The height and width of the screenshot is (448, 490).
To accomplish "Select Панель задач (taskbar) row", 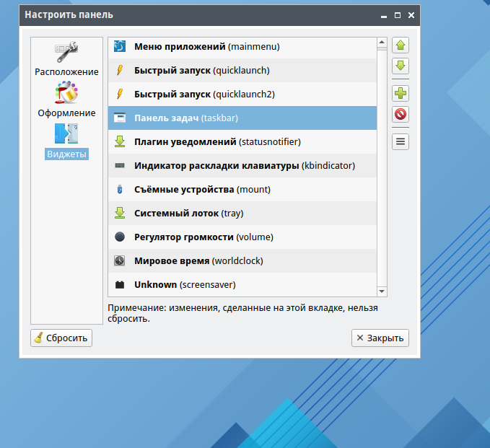I will click(x=242, y=118).
